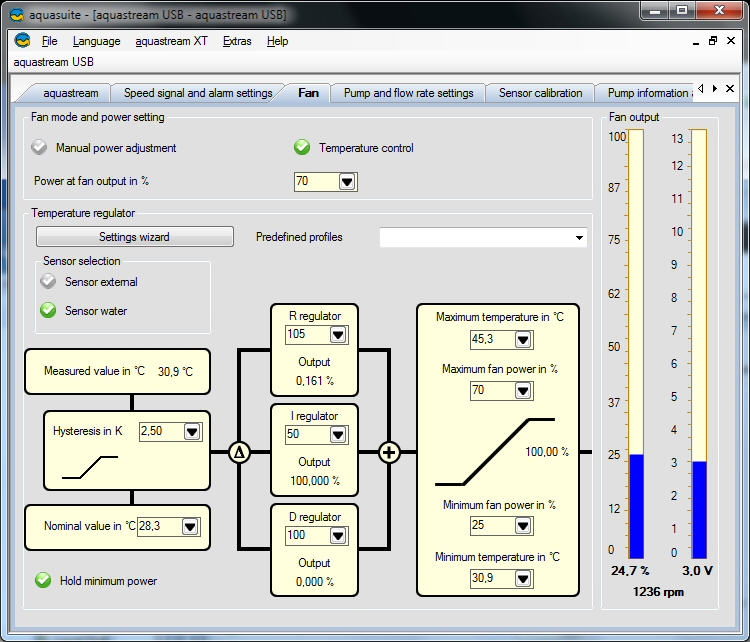This screenshot has width=750, height=642.
Task: Close the inner document with the X
Action: [x=731, y=41]
